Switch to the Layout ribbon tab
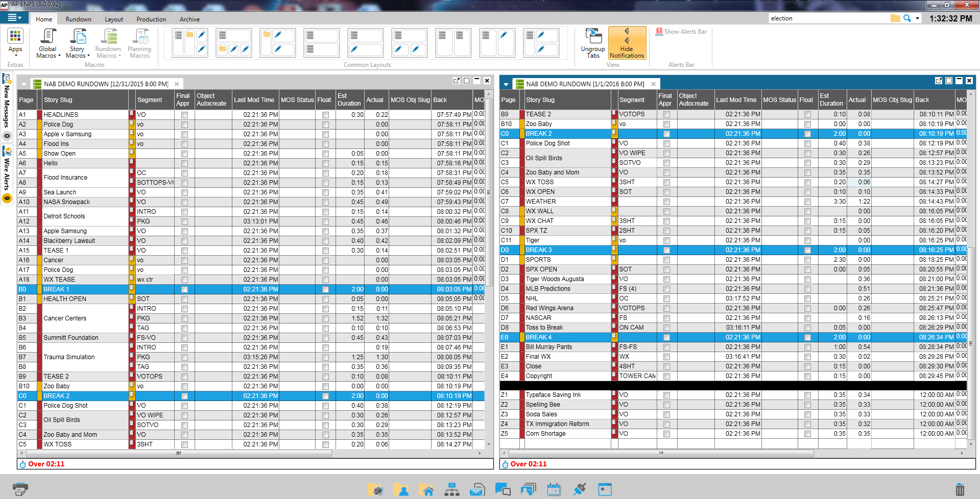This screenshot has height=499, width=980. coord(114,19)
